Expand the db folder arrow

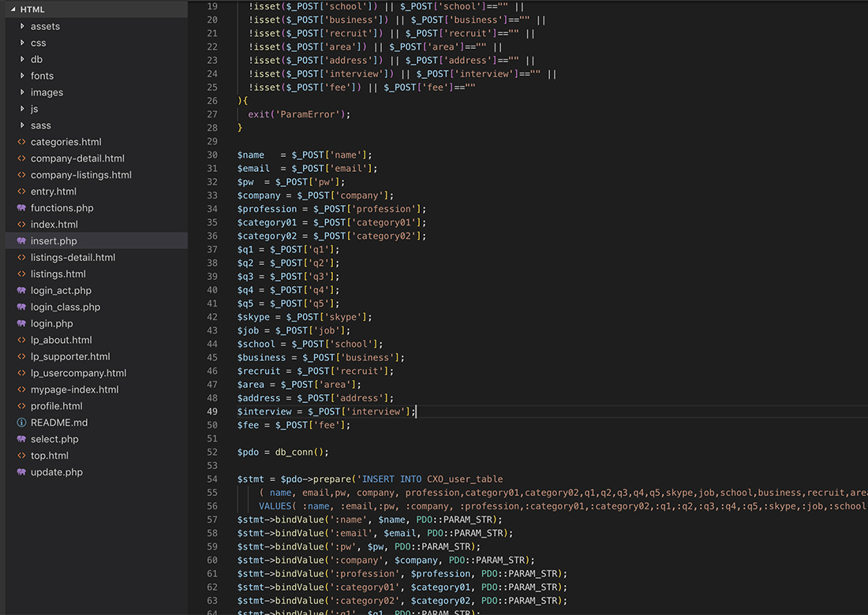(x=22, y=59)
